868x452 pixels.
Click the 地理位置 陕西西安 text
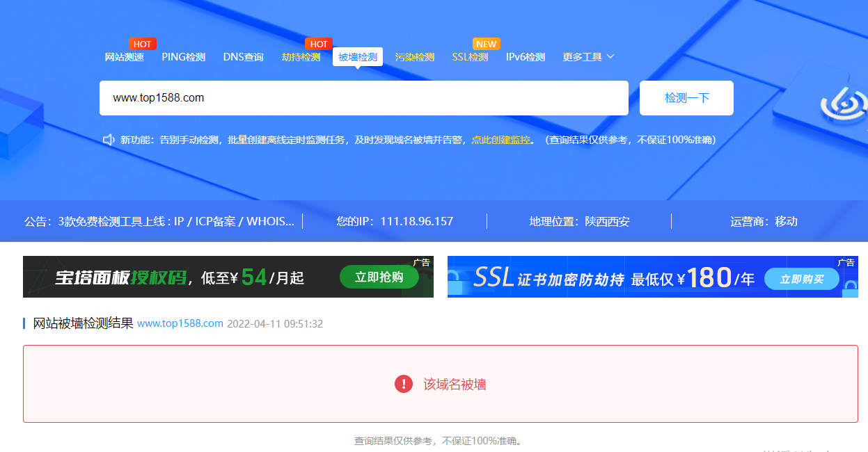580,221
